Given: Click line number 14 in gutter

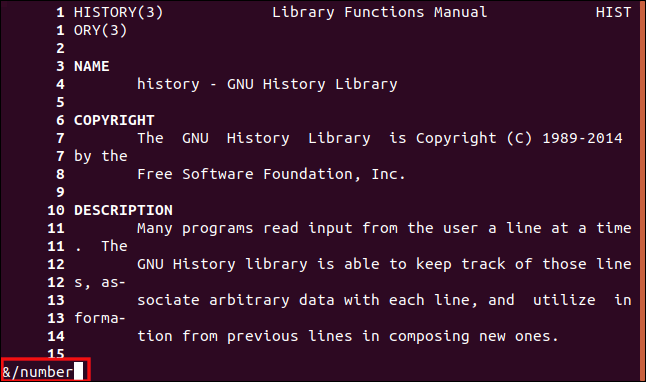Looking at the screenshot, I should tap(56, 336).
